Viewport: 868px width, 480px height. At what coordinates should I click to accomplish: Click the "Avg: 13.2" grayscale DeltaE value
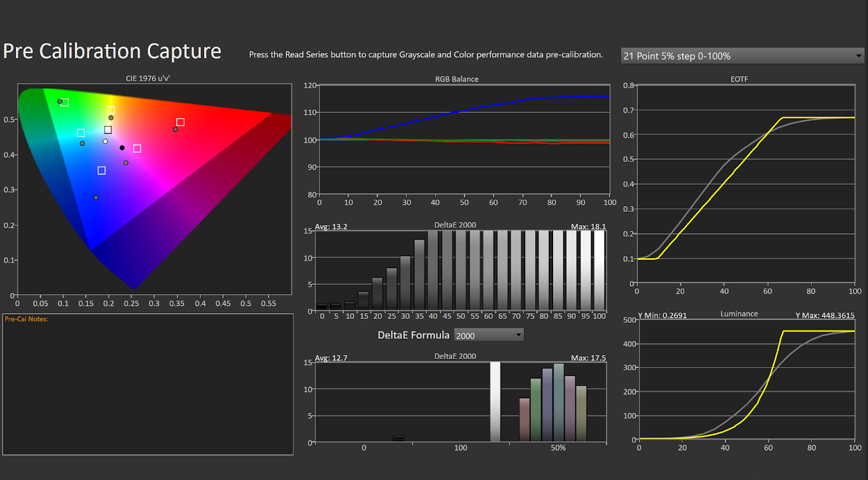(x=331, y=226)
